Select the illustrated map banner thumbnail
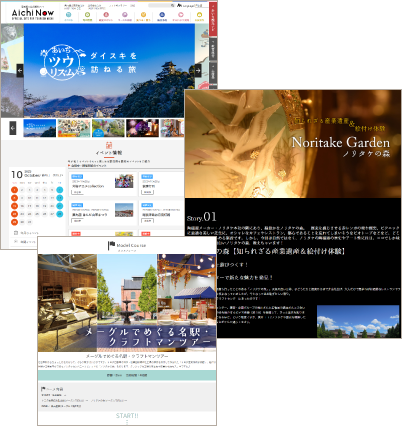Image resolution: width=402 pixels, height=426 pixels. pyautogui.click(x=74, y=128)
